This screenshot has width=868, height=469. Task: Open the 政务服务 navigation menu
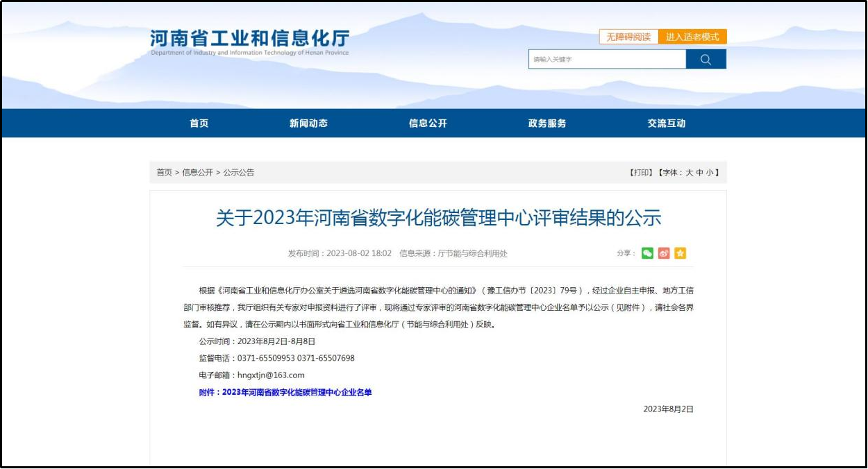545,123
